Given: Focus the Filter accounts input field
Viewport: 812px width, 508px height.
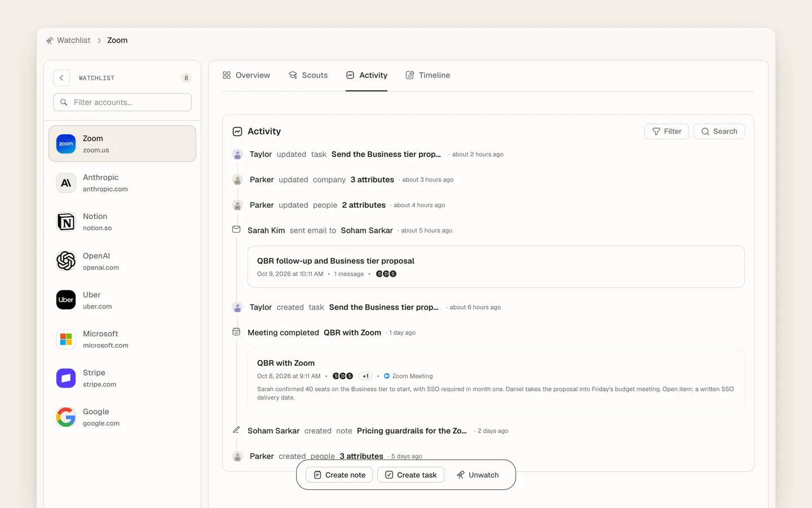Looking at the screenshot, I should click(x=122, y=102).
